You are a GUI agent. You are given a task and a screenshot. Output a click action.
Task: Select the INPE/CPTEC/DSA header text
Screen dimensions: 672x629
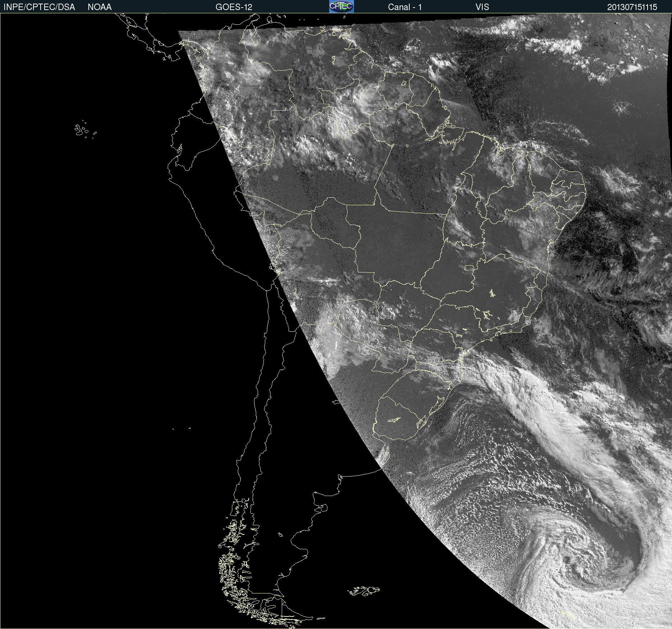(39, 7)
